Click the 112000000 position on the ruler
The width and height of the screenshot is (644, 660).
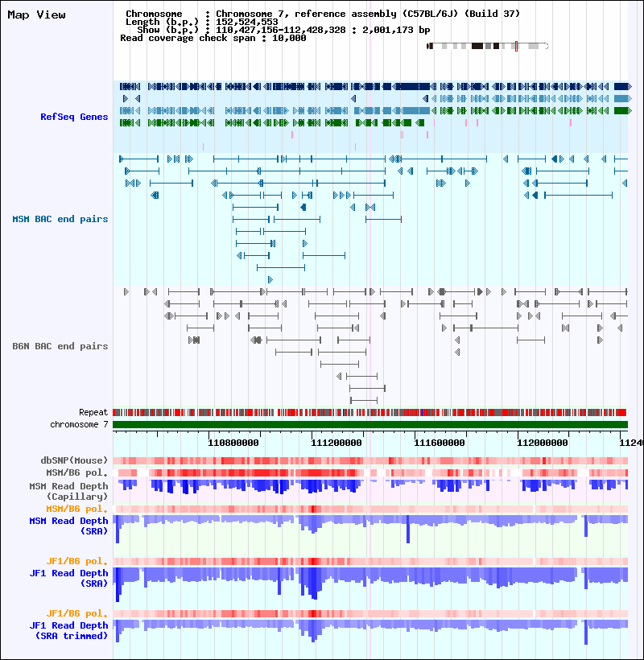[x=543, y=443]
